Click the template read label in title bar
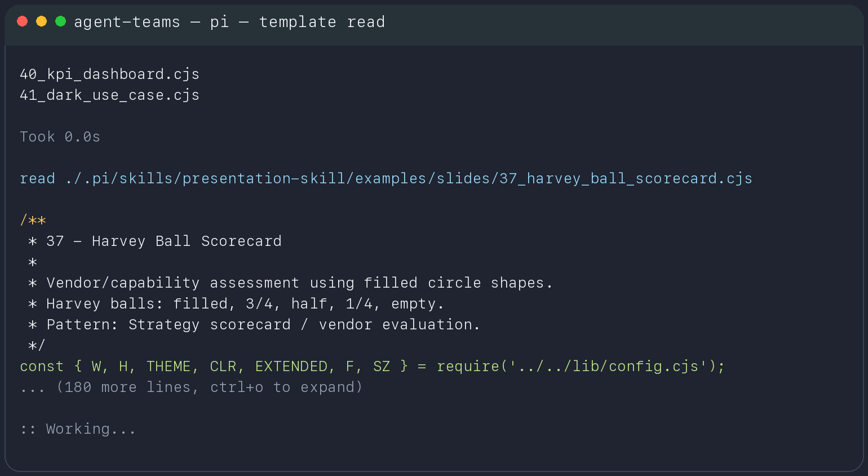The width and height of the screenshot is (868, 476). [x=322, y=21]
